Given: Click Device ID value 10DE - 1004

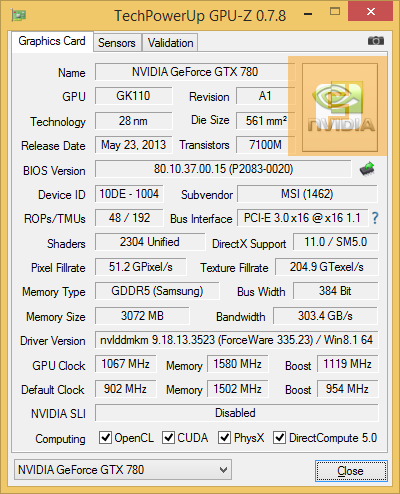Looking at the screenshot, I should pyautogui.click(x=129, y=194).
